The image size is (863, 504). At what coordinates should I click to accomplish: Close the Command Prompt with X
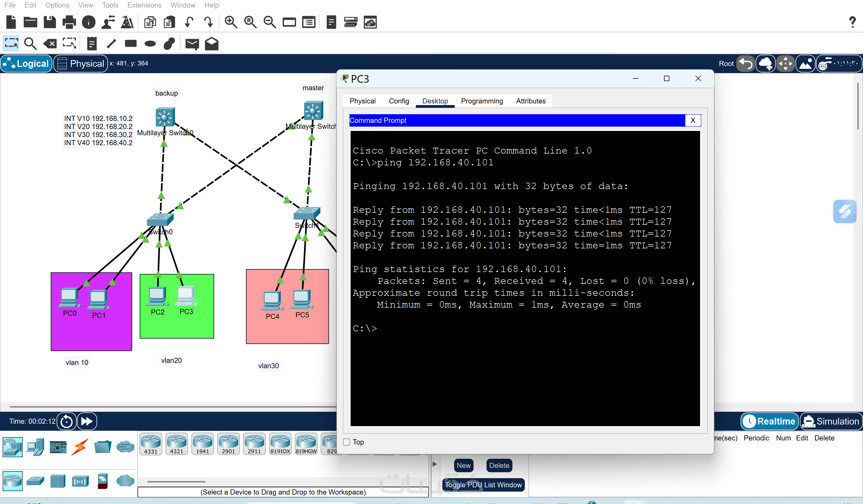tap(693, 120)
